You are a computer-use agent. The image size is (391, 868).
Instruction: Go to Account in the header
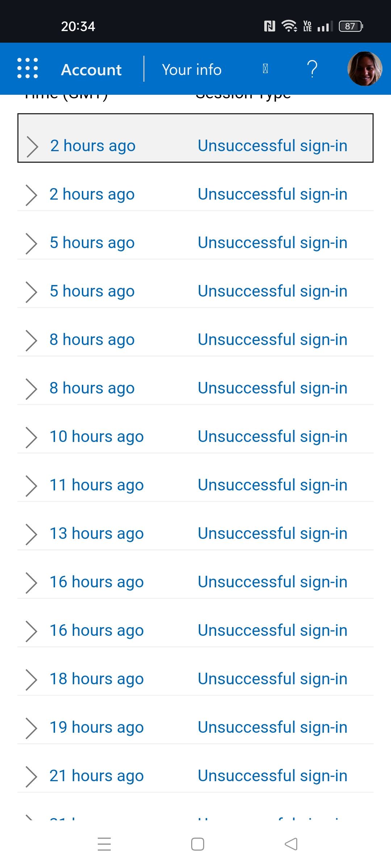[x=91, y=69]
